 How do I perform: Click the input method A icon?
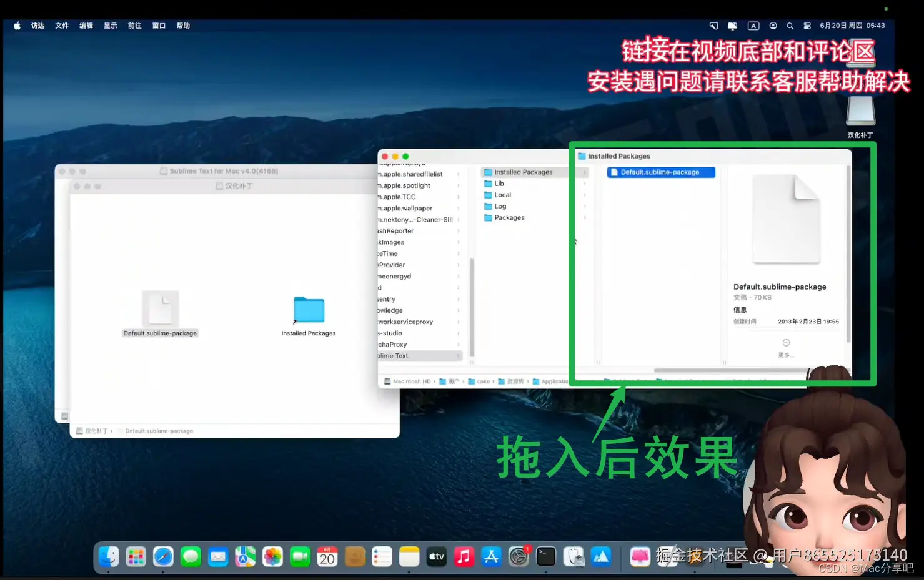[753, 26]
